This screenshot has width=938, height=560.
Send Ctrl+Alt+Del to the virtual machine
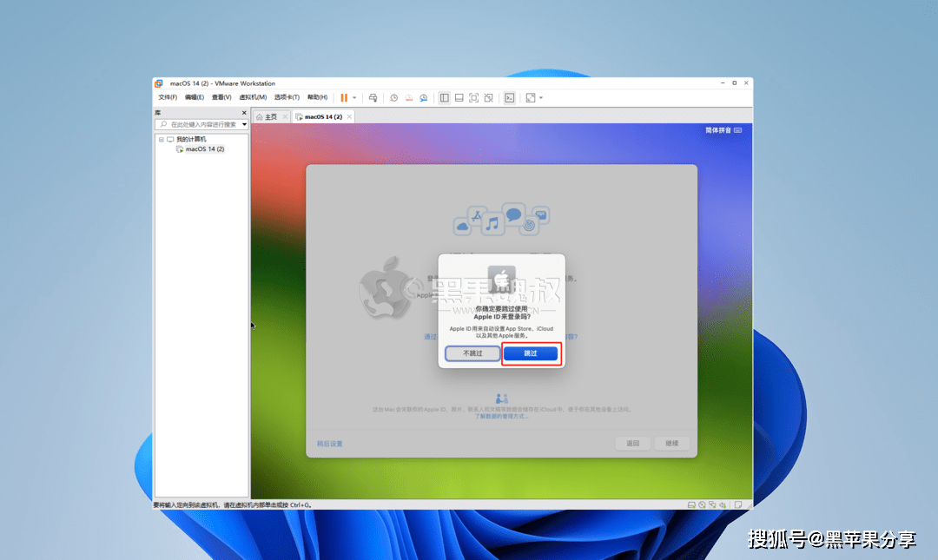click(x=373, y=97)
